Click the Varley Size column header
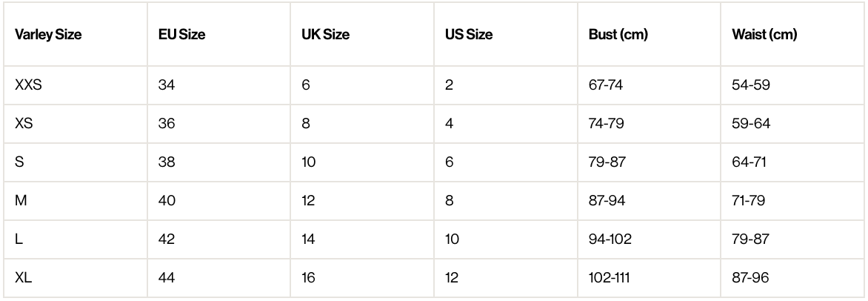 [x=48, y=35]
